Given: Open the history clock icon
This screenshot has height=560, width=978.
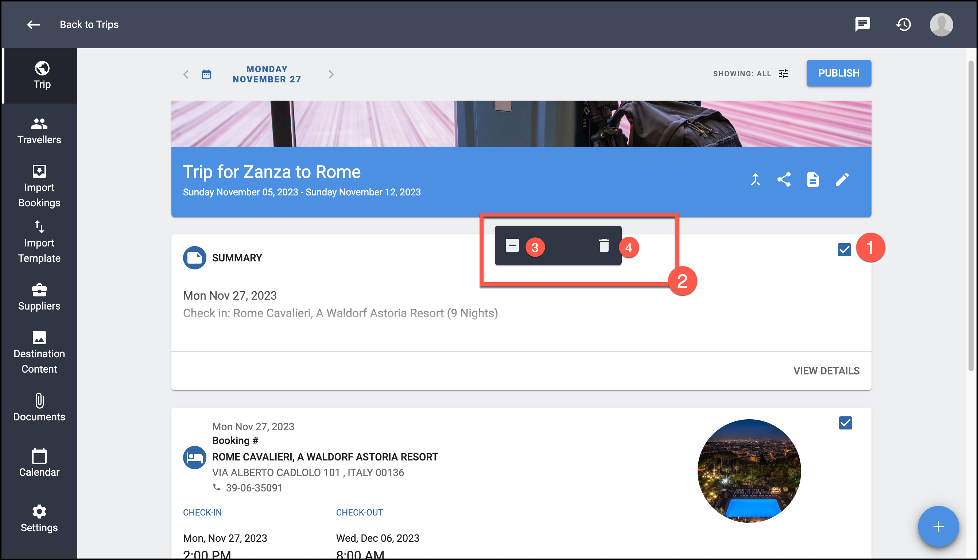Looking at the screenshot, I should (x=903, y=24).
